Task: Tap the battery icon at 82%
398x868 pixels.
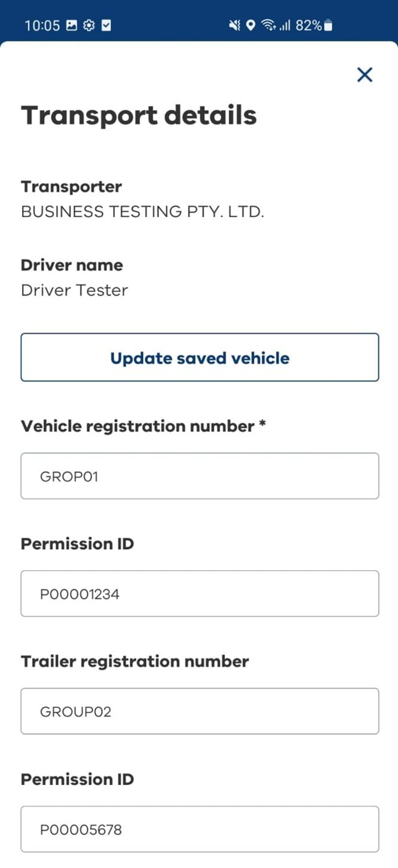Action: point(328,25)
